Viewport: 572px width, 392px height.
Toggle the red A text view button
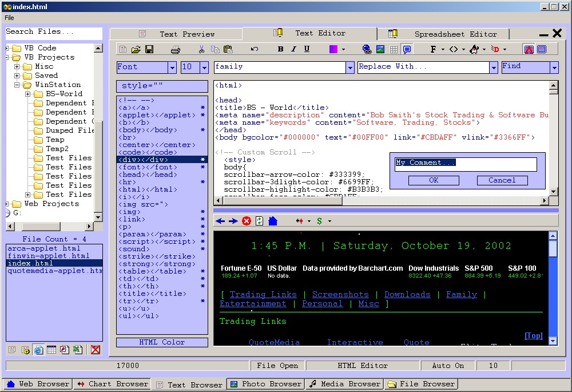(529, 49)
